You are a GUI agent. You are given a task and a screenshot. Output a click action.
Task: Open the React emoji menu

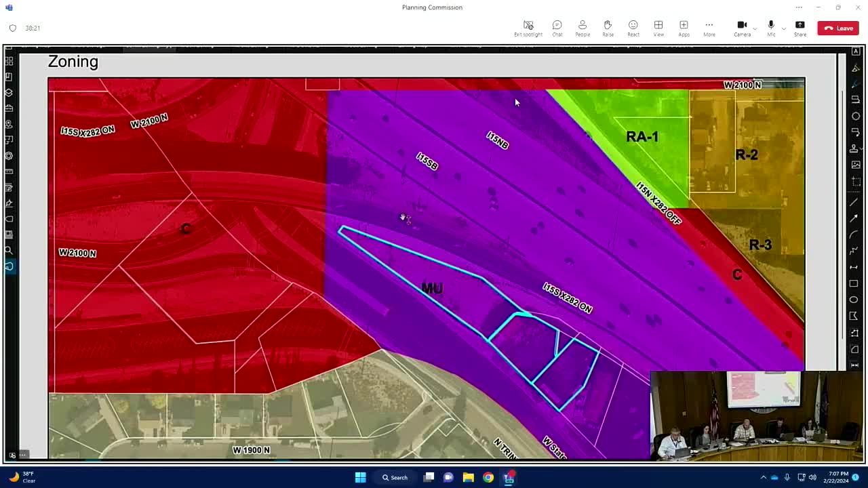click(x=633, y=28)
